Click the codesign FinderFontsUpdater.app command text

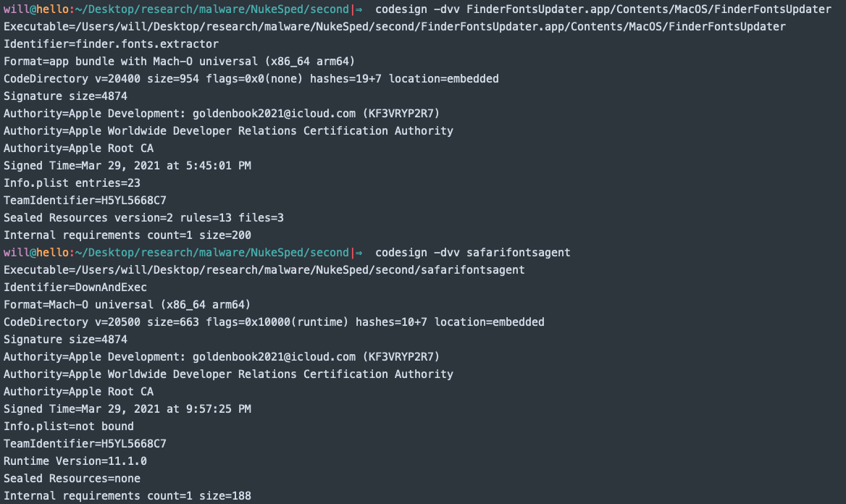point(603,9)
